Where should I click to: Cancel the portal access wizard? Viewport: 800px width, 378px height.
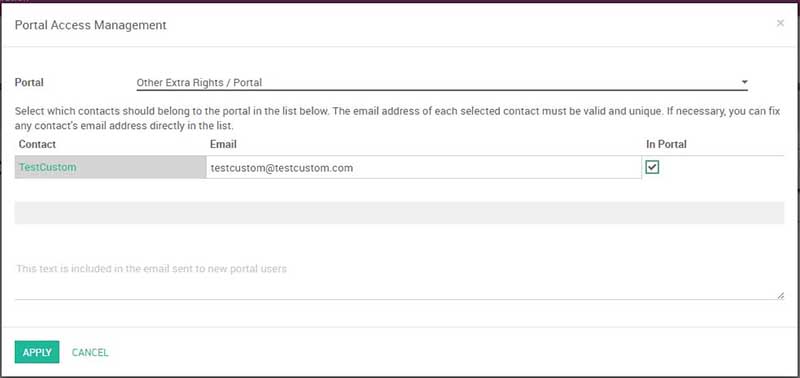90,352
